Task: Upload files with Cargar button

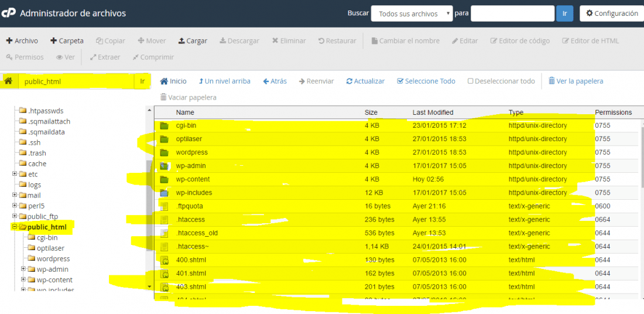Action: point(193,40)
